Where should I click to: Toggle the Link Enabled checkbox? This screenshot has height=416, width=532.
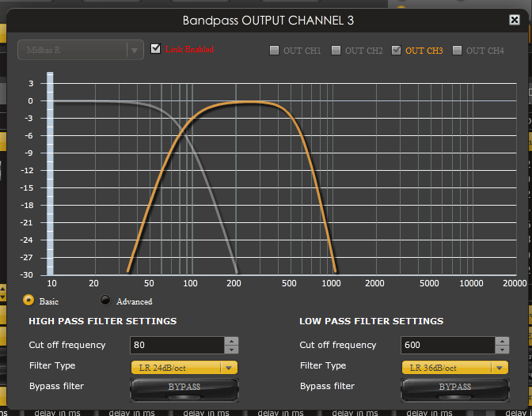pos(156,49)
